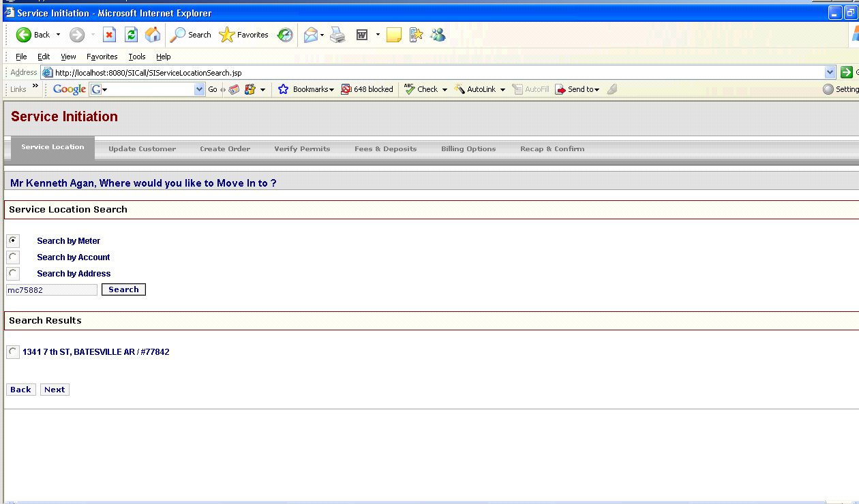Click the meter number input field

pyautogui.click(x=51, y=289)
